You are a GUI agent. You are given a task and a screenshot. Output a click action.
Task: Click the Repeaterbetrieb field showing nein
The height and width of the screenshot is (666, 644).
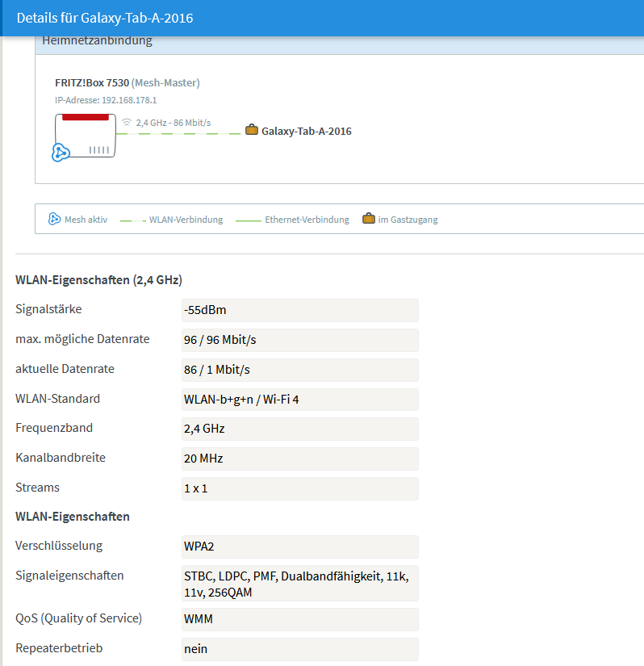(x=299, y=649)
